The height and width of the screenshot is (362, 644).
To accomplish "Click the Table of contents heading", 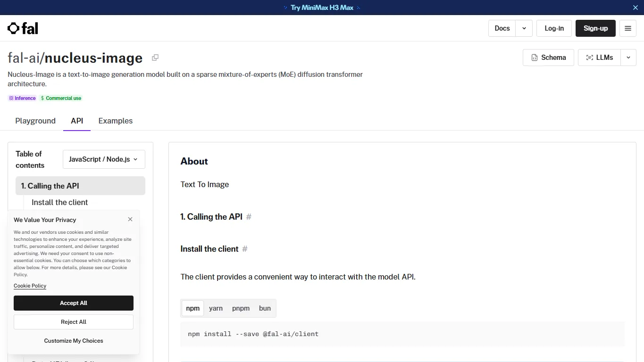I will [x=30, y=159].
